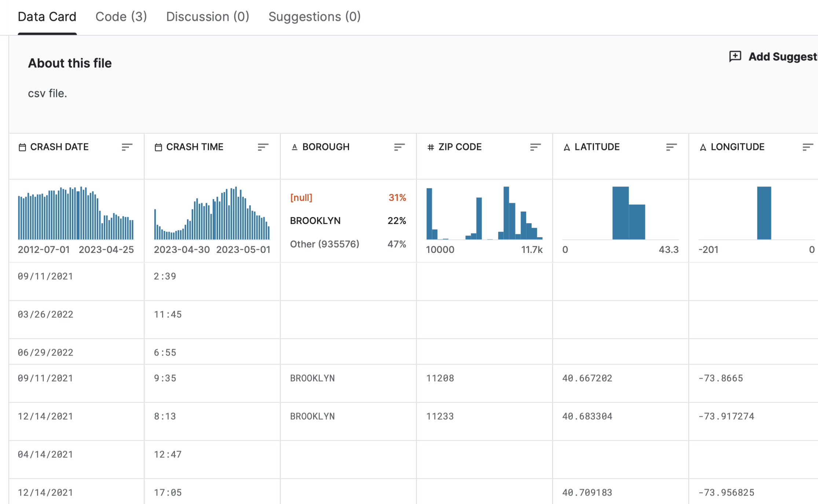Click the crash time cell 11:45
This screenshot has height=504, width=818.
tap(168, 314)
